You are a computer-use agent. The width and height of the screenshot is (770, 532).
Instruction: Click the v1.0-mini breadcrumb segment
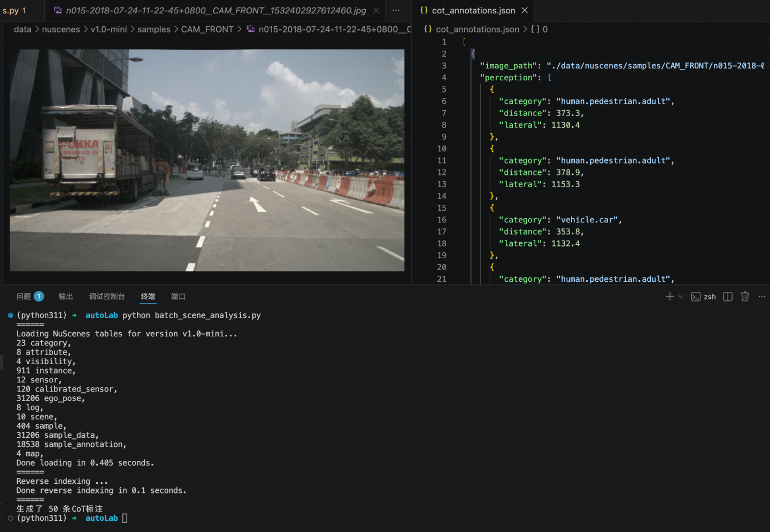(109, 29)
